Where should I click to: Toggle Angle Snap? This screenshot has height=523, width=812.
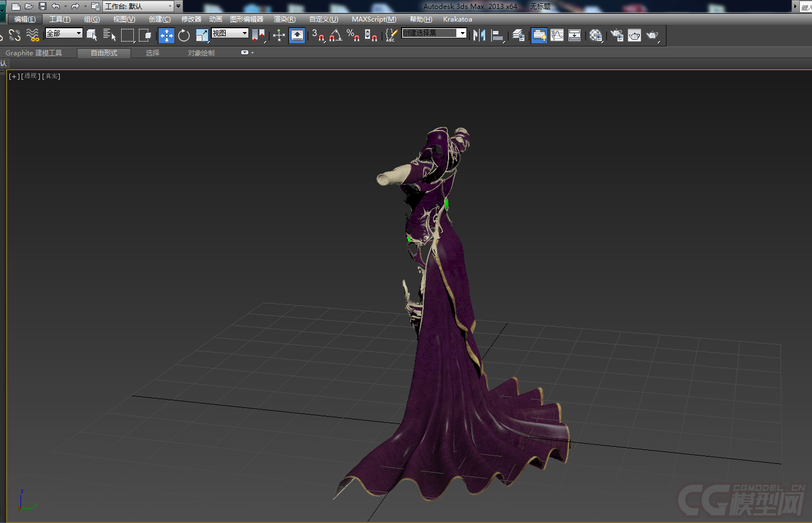336,35
